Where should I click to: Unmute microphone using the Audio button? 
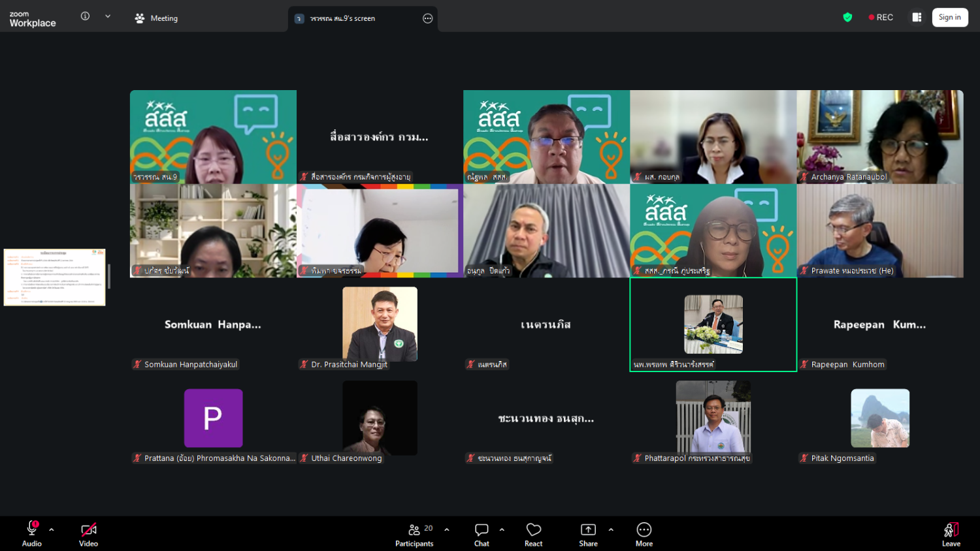(31, 533)
